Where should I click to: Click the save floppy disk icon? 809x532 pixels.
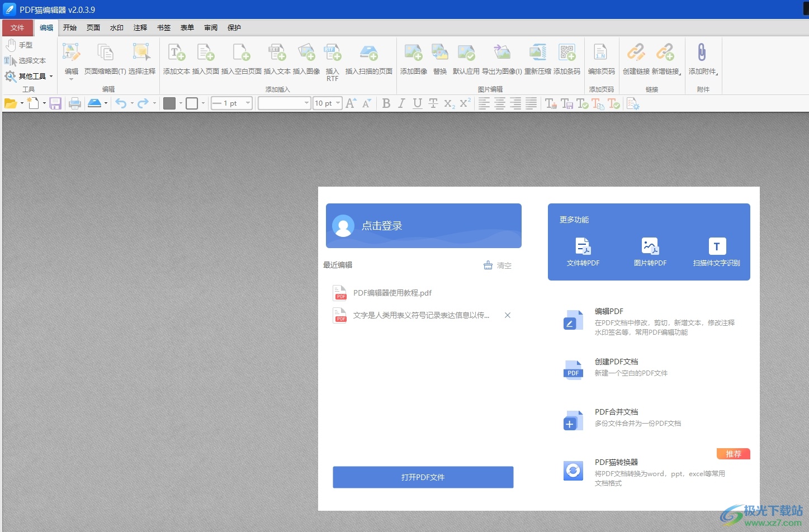coord(55,103)
